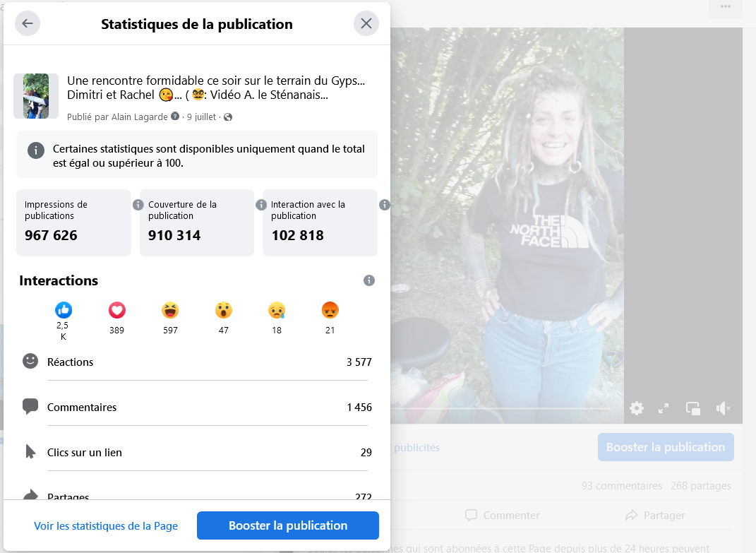The image size is (756, 553).
Task: Close the Statistiques de la publication dialog
Action: [366, 23]
